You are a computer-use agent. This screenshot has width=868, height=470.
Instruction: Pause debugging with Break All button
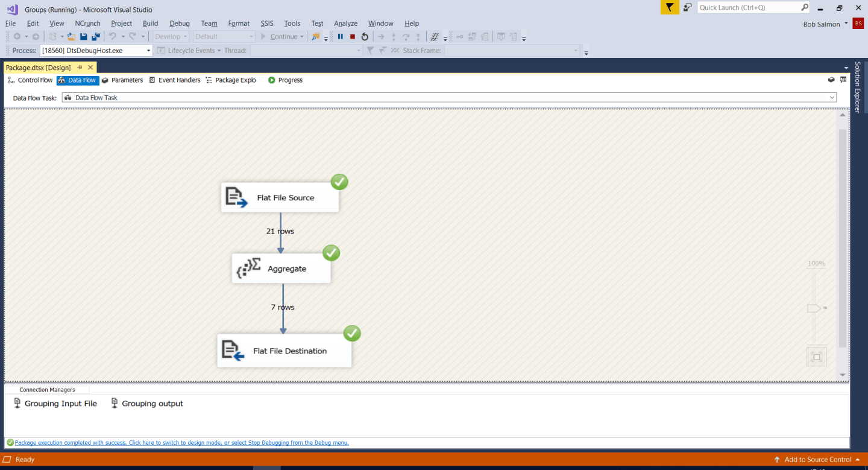[x=341, y=37]
